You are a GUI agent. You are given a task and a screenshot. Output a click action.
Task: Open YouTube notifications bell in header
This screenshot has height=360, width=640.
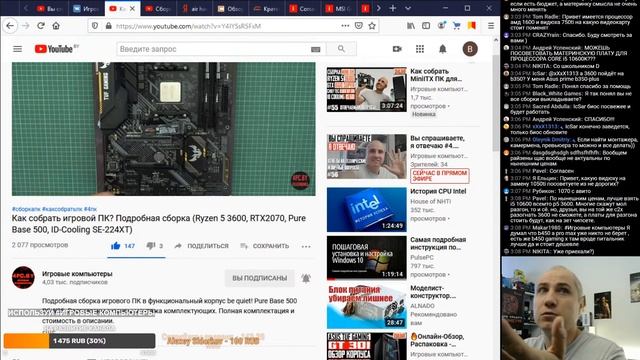pyautogui.click(x=442, y=49)
